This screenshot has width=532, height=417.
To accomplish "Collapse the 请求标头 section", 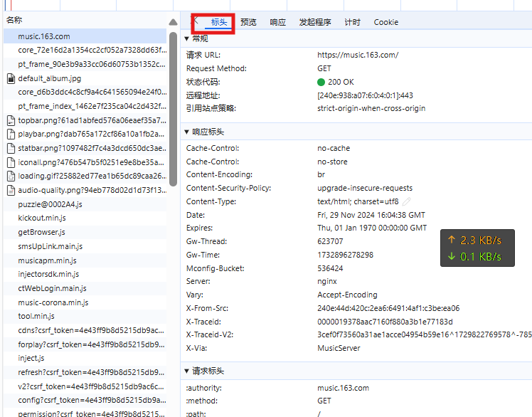I will click(187, 371).
